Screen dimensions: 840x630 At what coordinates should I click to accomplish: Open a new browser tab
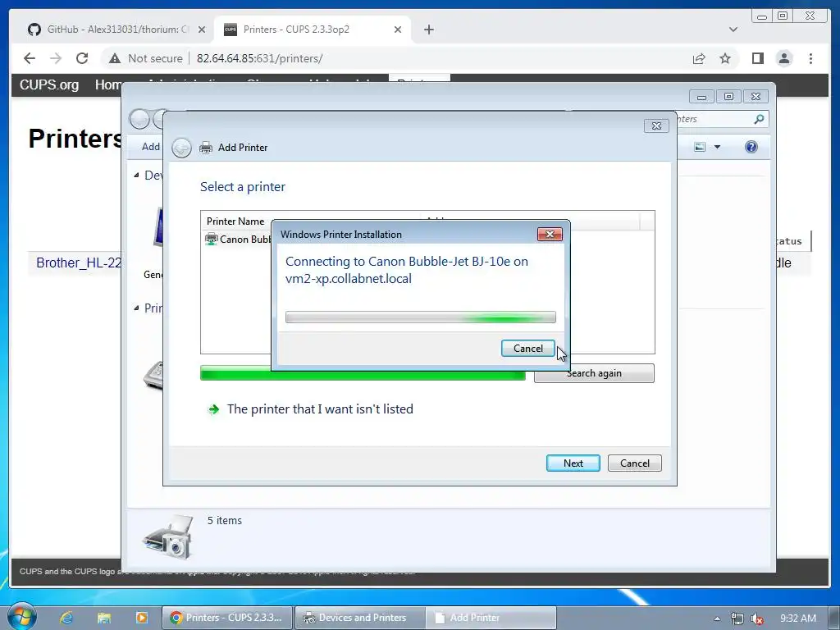[428, 30]
